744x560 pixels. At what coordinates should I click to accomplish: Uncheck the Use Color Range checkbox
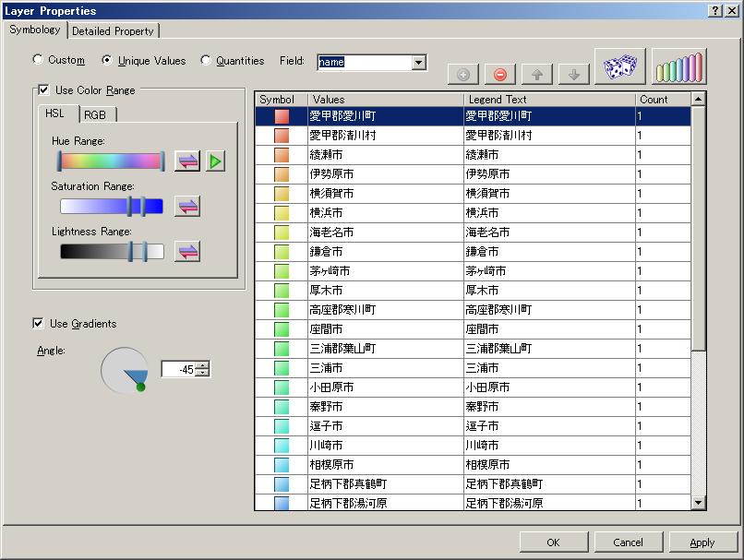pos(43,90)
